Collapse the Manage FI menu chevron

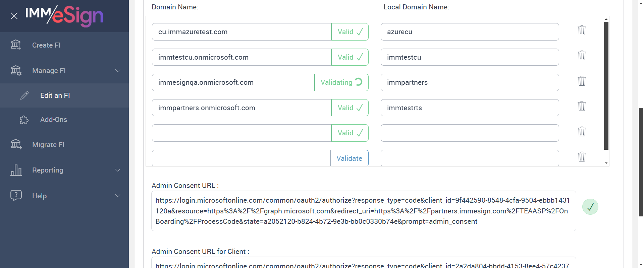coord(118,71)
